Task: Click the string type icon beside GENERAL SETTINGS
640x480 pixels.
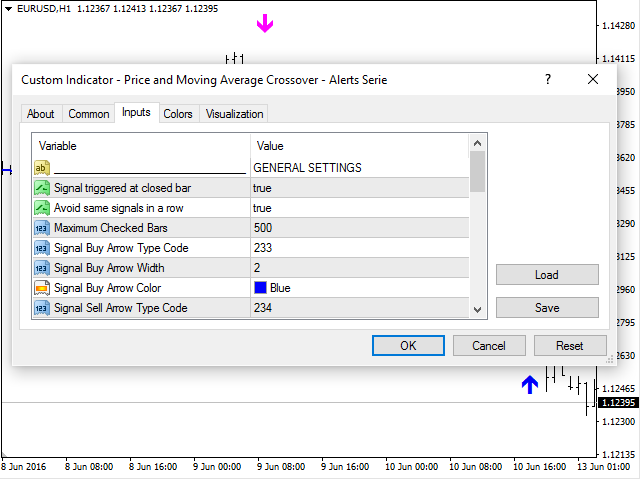Action: point(42,168)
